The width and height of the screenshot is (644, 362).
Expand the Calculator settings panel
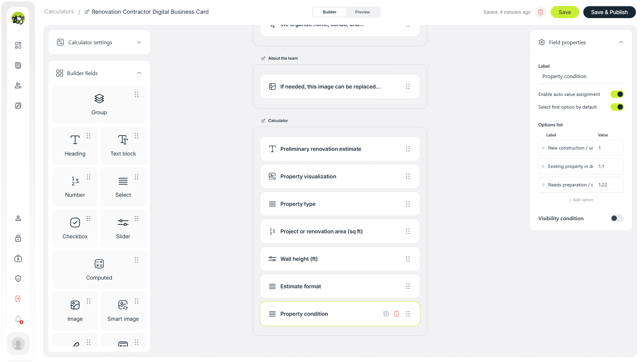tap(99, 42)
